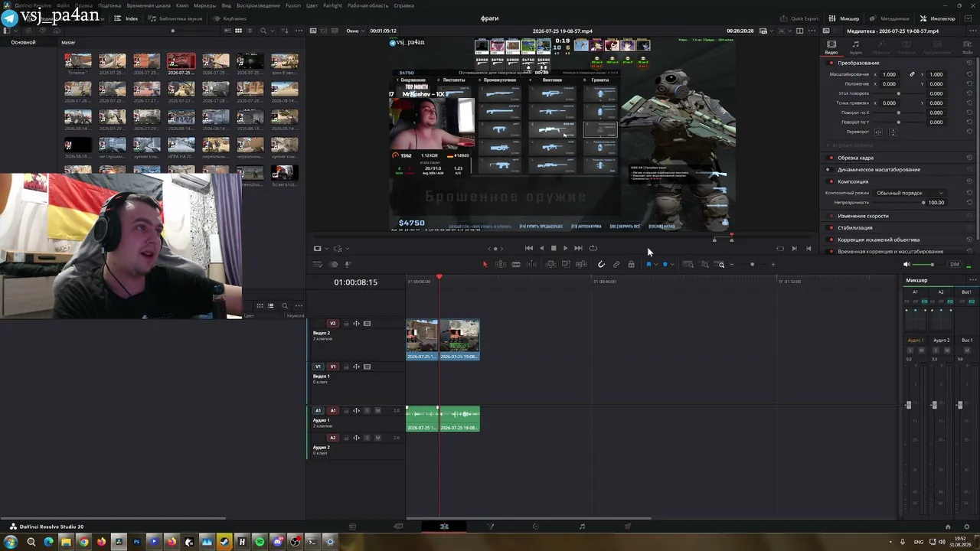Toggle timeline snapping magnet icon
The width and height of the screenshot is (980, 551).
(601, 265)
